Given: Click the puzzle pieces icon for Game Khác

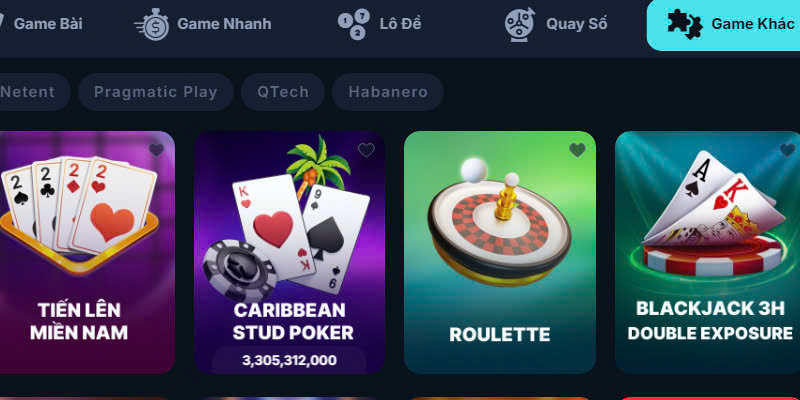Looking at the screenshot, I should pos(685,24).
